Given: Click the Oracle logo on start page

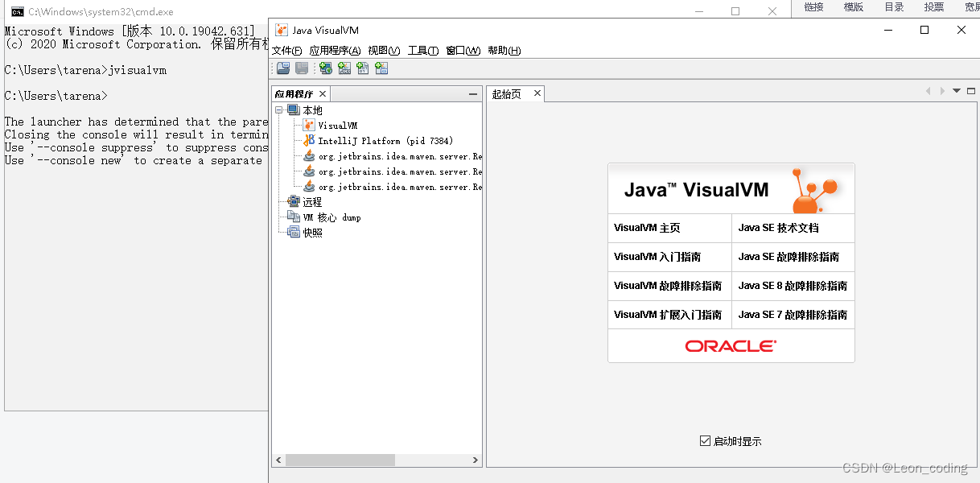Looking at the screenshot, I should (x=731, y=346).
